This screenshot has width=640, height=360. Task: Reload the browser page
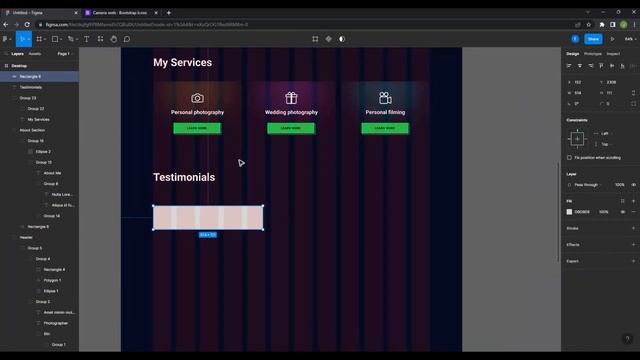[x=27, y=24]
